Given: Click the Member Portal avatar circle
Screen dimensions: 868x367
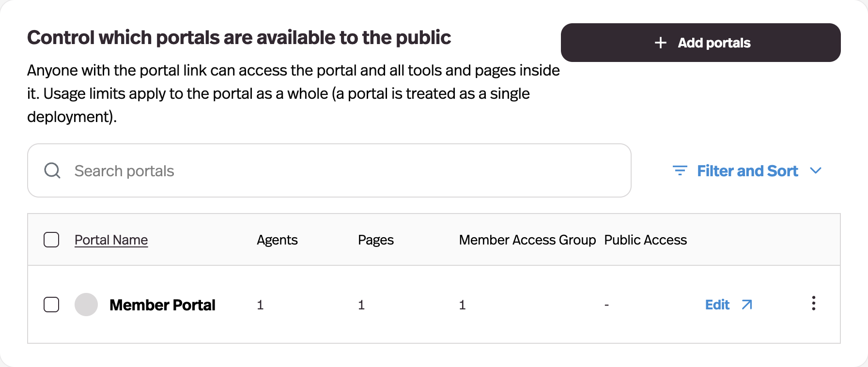Looking at the screenshot, I should tap(86, 305).
